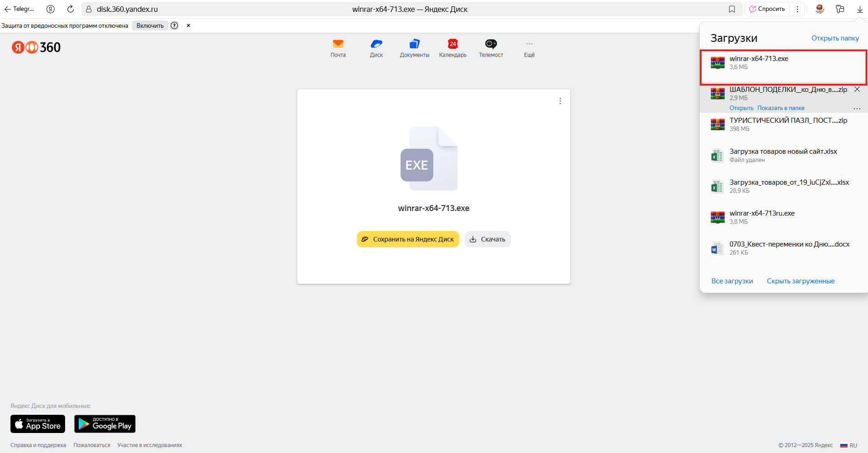This screenshot has width=868, height=453.
Task: Click Сохранить на Яндекс Диск button
Action: tap(408, 239)
